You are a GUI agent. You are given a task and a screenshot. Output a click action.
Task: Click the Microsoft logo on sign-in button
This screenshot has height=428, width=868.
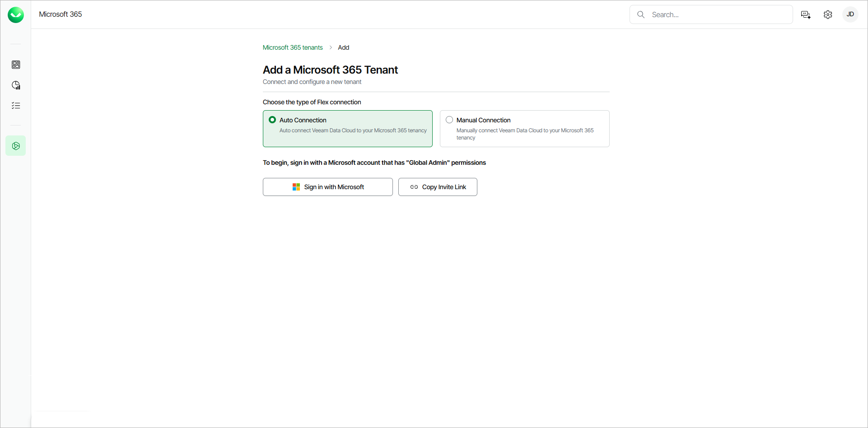tap(296, 187)
